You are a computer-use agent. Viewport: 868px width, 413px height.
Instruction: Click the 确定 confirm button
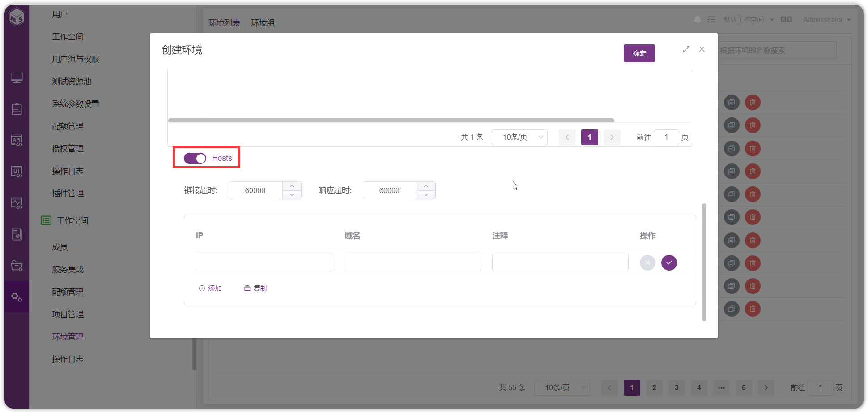pyautogui.click(x=639, y=53)
